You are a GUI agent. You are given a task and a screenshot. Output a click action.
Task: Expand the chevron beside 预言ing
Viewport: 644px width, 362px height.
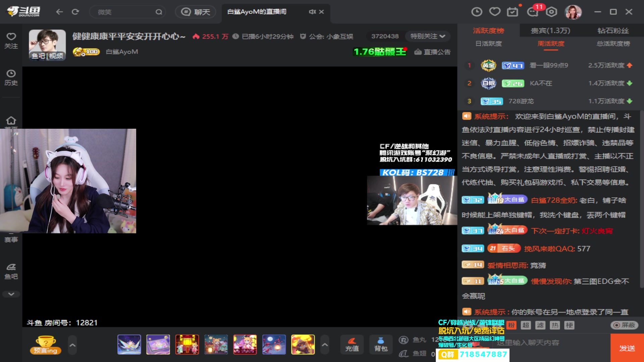point(72,345)
